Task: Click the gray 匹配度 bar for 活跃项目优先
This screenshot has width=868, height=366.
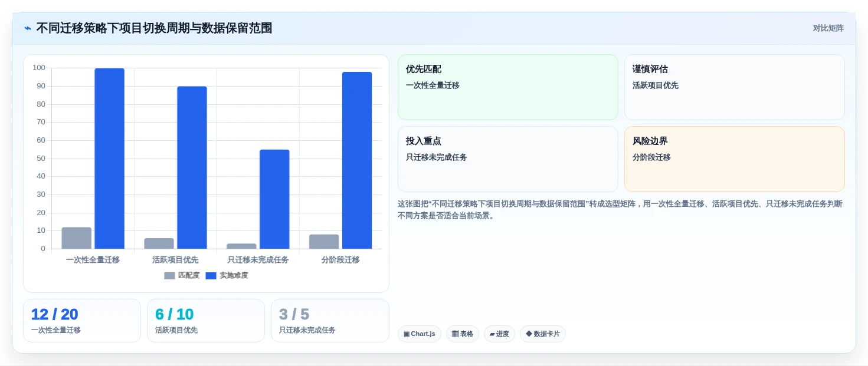Action: coord(159,243)
